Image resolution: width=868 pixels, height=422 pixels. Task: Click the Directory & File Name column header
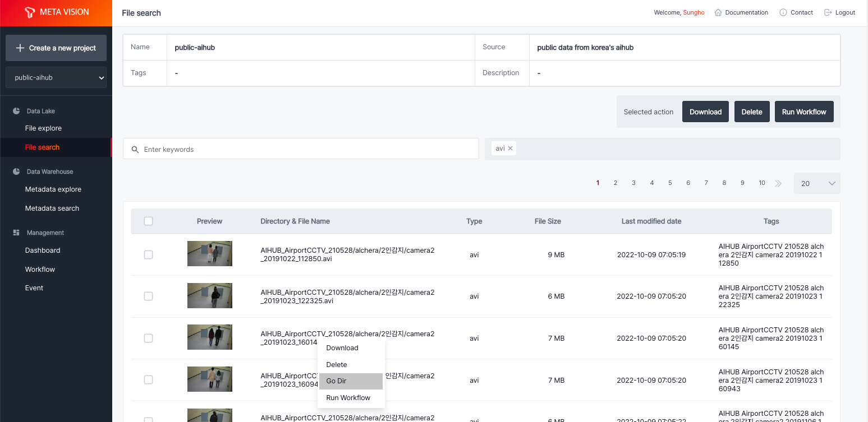(x=295, y=221)
